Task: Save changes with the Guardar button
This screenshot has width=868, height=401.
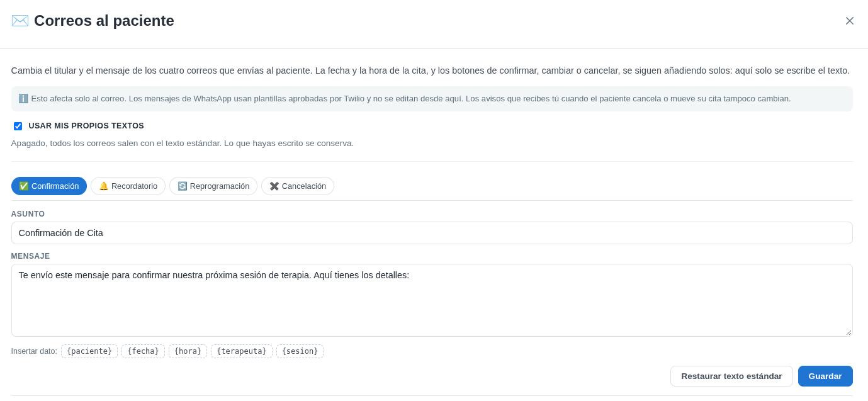Action: coord(825,376)
